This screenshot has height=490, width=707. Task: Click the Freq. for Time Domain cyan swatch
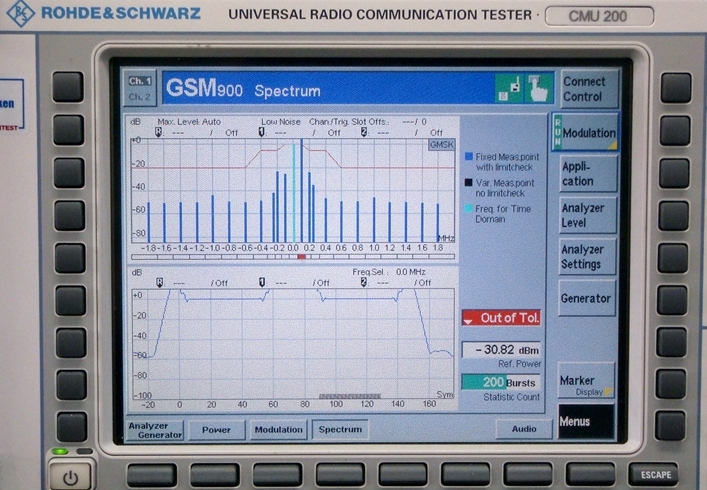[x=468, y=208]
